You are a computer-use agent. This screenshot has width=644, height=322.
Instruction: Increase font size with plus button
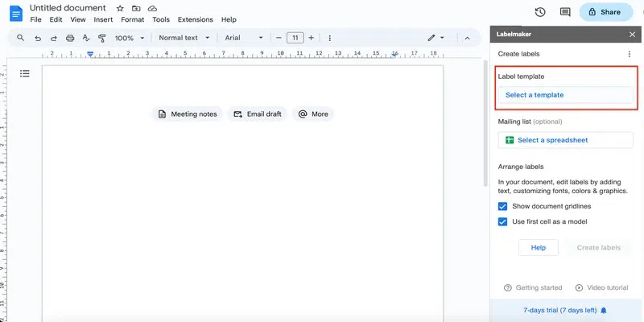[311, 38]
